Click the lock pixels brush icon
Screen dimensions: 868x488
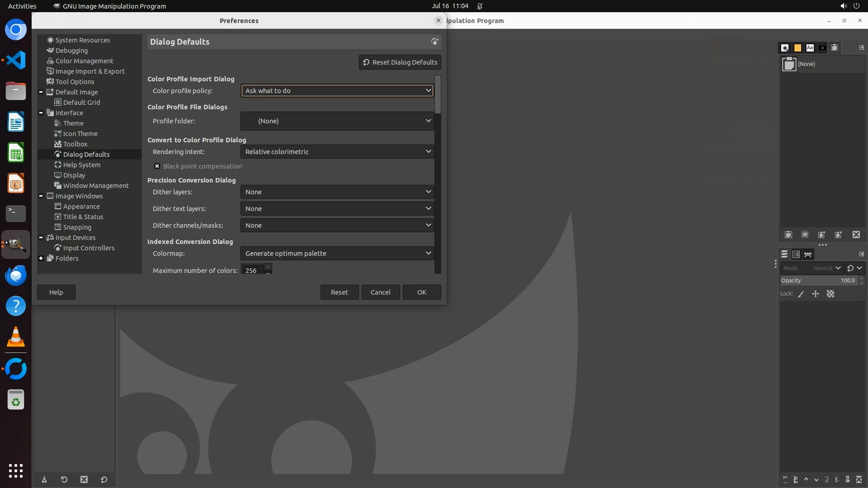point(801,294)
